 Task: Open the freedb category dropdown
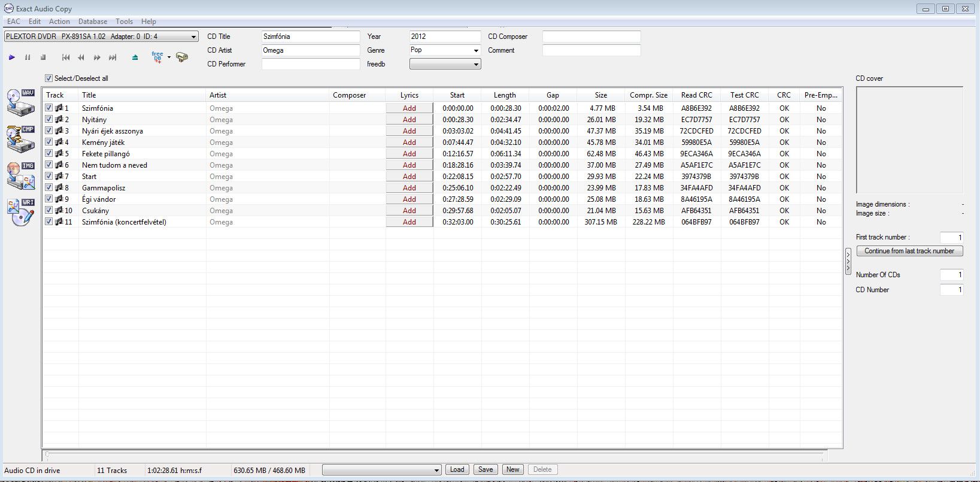pyautogui.click(x=445, y=64)
